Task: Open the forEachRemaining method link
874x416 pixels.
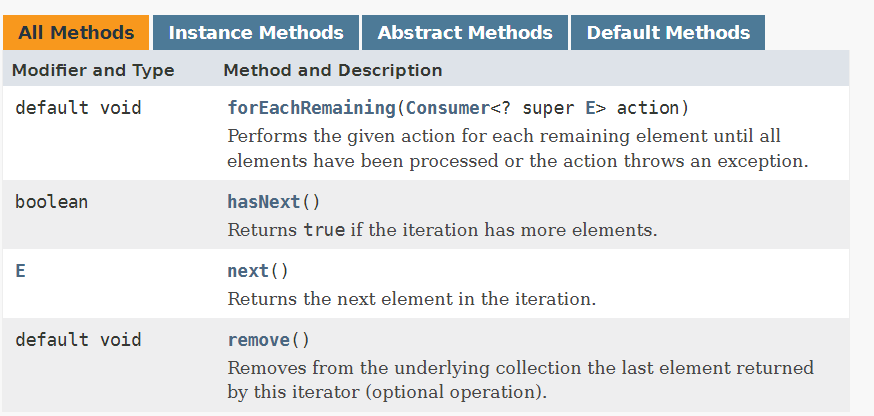Action: point(312,108)
